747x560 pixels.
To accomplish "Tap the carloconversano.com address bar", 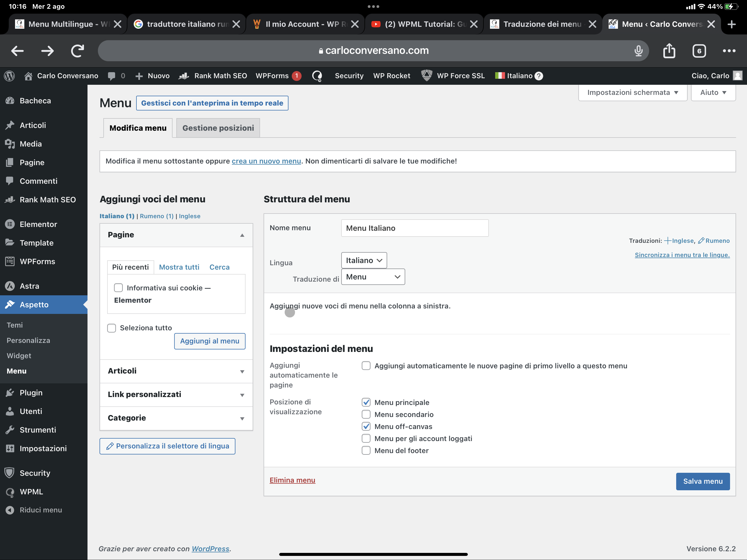I will [373, 51].
